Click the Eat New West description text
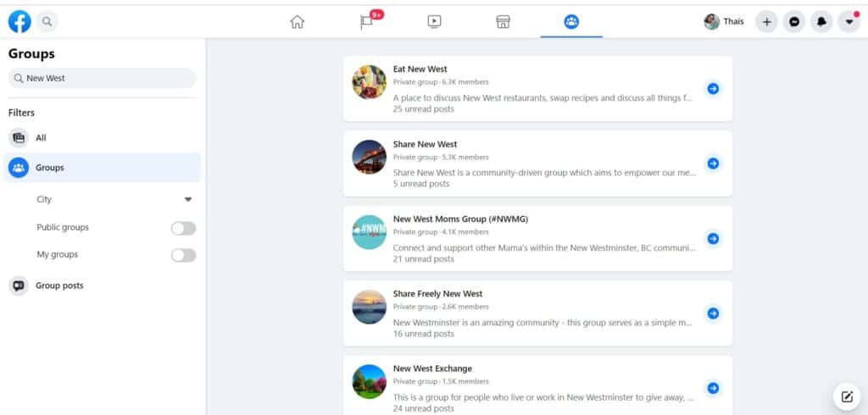 click(542, 98)
